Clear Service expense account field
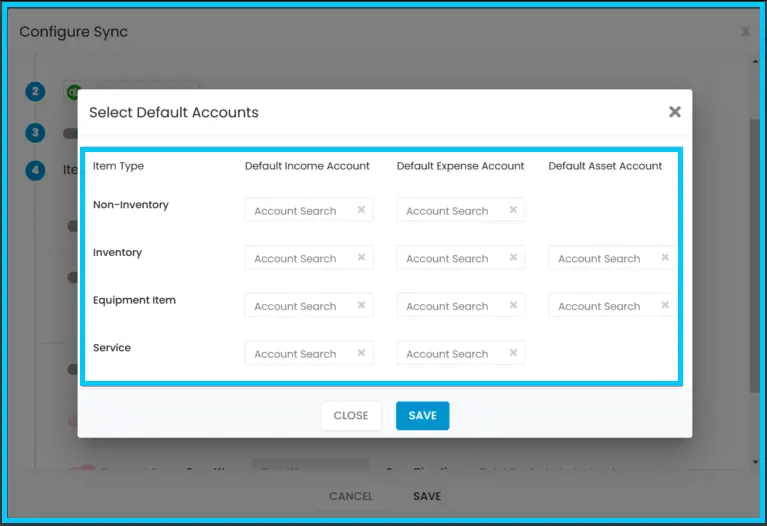 (513, 353)
